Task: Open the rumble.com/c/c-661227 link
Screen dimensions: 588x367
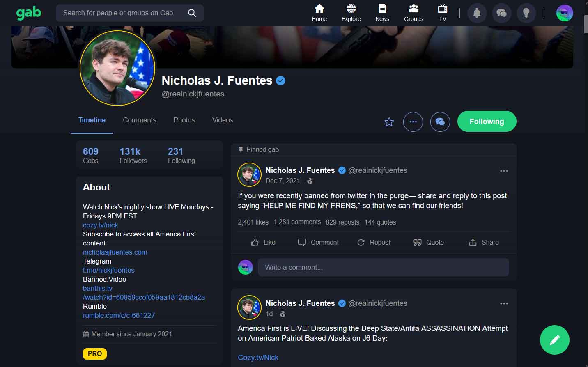Action: coord(119,316)
